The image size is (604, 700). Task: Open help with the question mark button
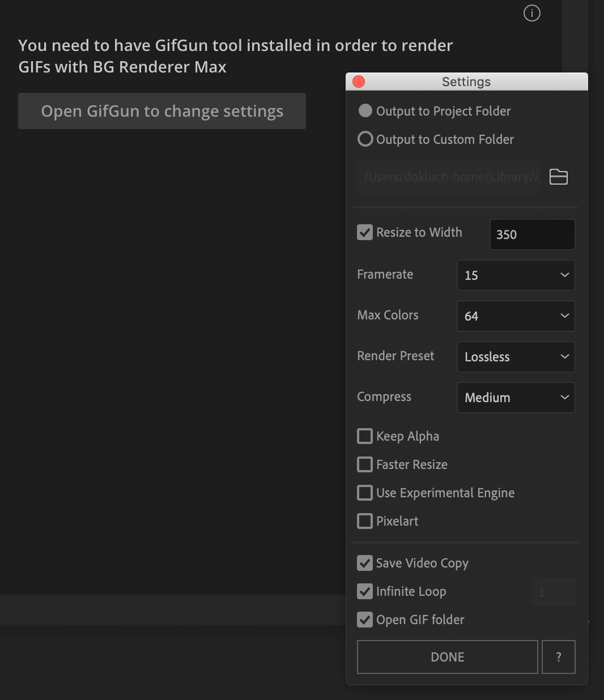click(559, 657)
